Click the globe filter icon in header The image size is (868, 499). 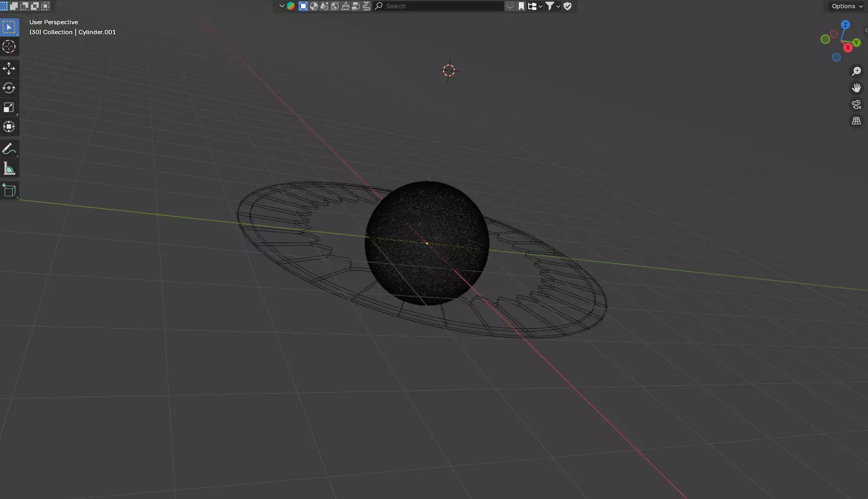tap(335, 6)
